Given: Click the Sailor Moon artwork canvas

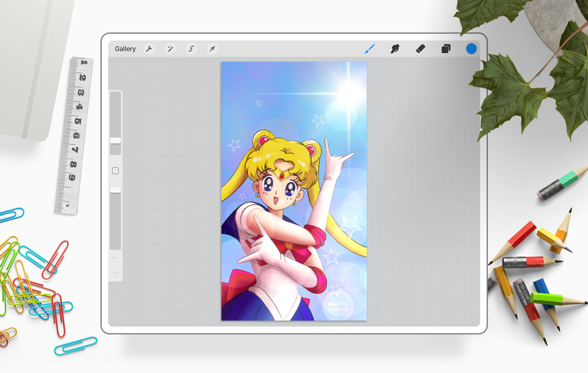Looking at the screenshot, I should [294, 191].
